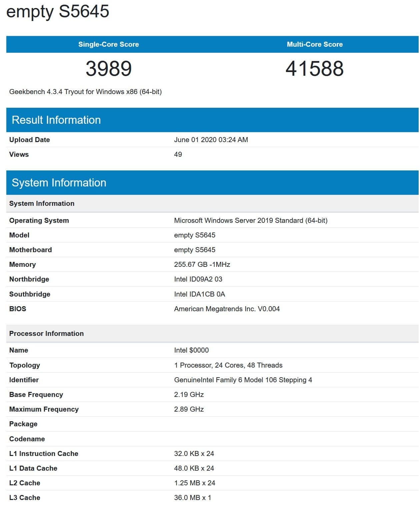Click the BIOS value American Megatrends Inc.
This screenshot has width=420, height=511.
click(x=227, y=309)
